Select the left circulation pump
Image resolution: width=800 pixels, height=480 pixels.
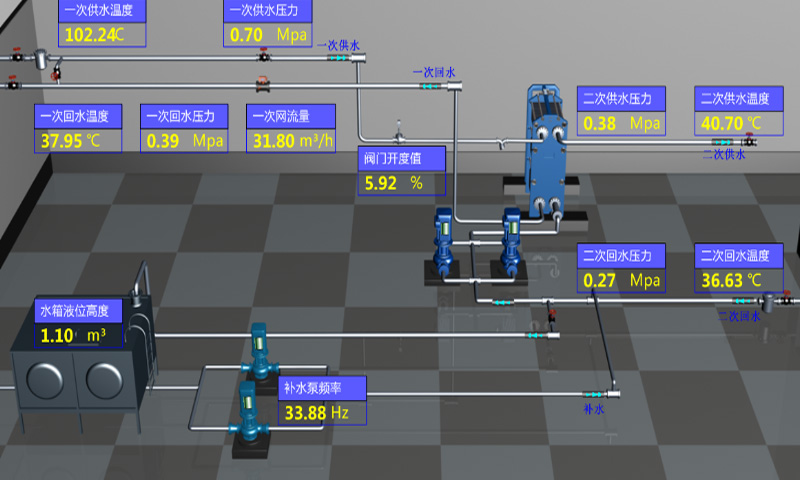coord(443,243)
